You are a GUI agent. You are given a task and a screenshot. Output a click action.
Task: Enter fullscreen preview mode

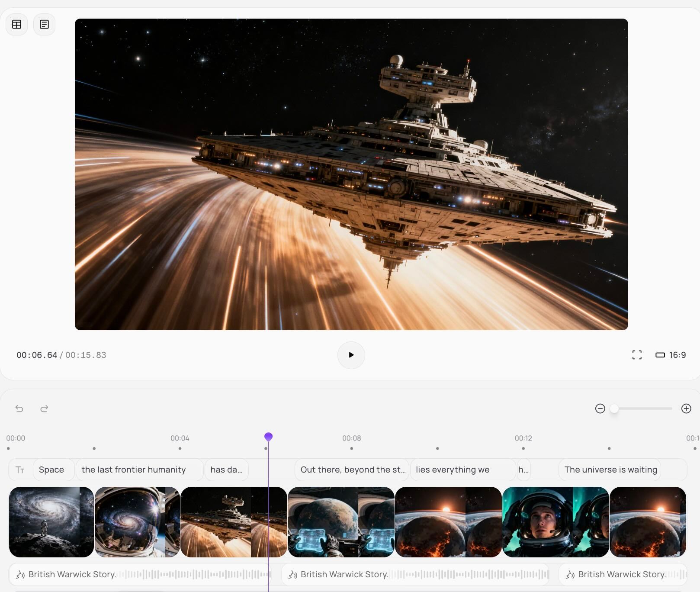click(x=636, y=355)
